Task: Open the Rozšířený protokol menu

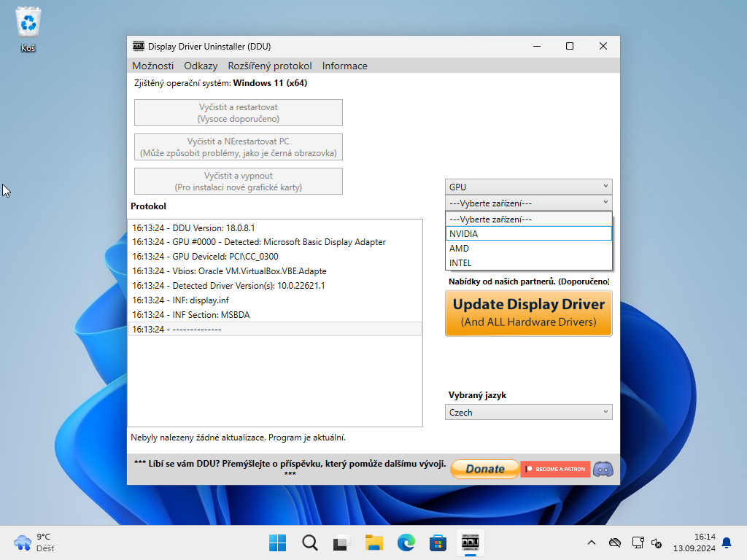Action: click(x=269, y=66)
